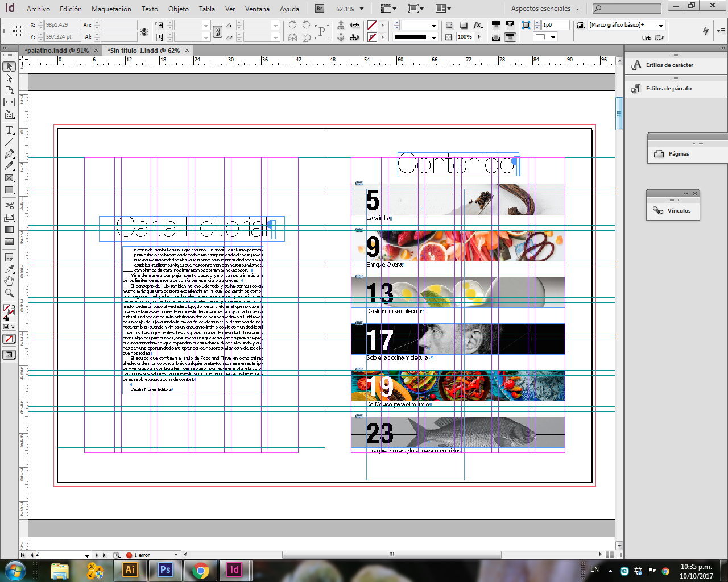Rotate the object 90° clockwise
Viewport: 728px width, 582px height.
coord(292,25)
